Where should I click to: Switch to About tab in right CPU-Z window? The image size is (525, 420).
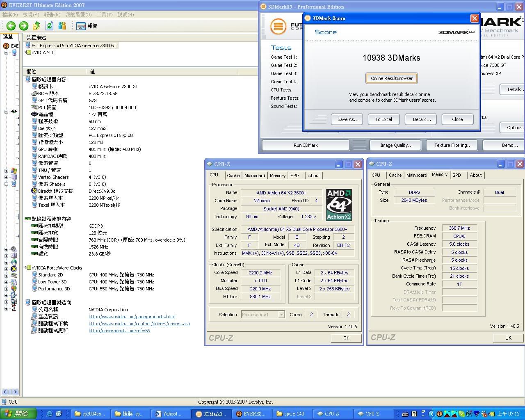point(476,175)
